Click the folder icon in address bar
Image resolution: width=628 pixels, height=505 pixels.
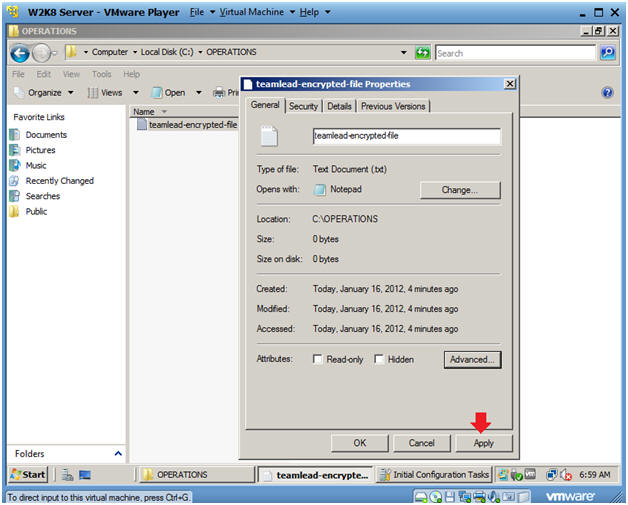(x=71, y=52)
